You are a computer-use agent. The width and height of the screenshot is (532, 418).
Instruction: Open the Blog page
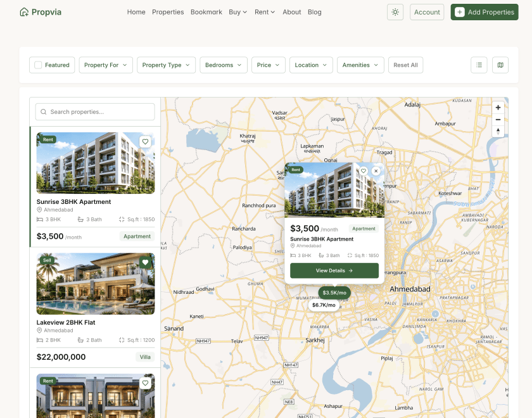point(315,12)
